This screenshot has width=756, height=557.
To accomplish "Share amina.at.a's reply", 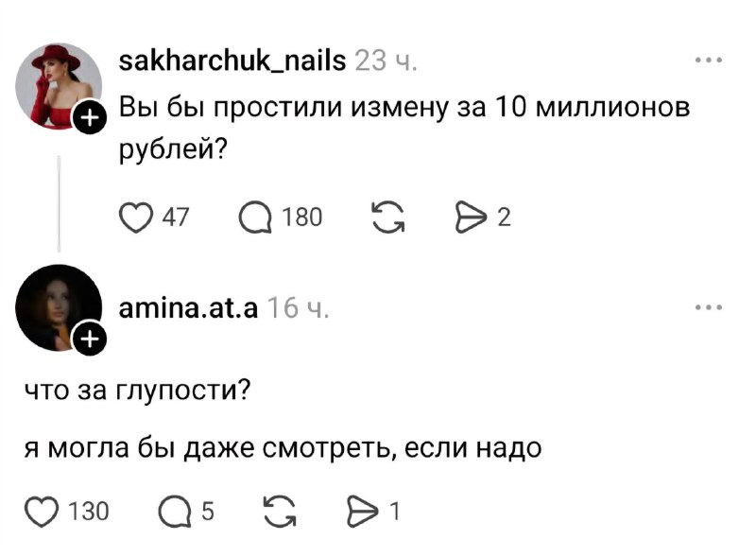I will (x=362, y=512).
